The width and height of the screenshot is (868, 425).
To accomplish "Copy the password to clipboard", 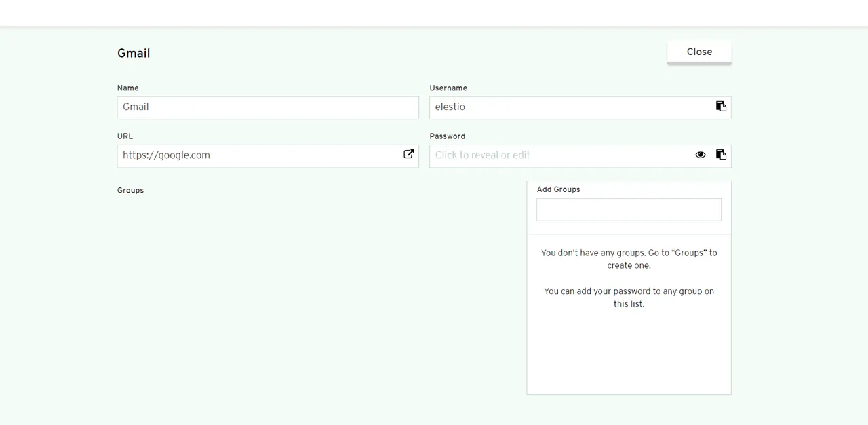I will 721,155.
